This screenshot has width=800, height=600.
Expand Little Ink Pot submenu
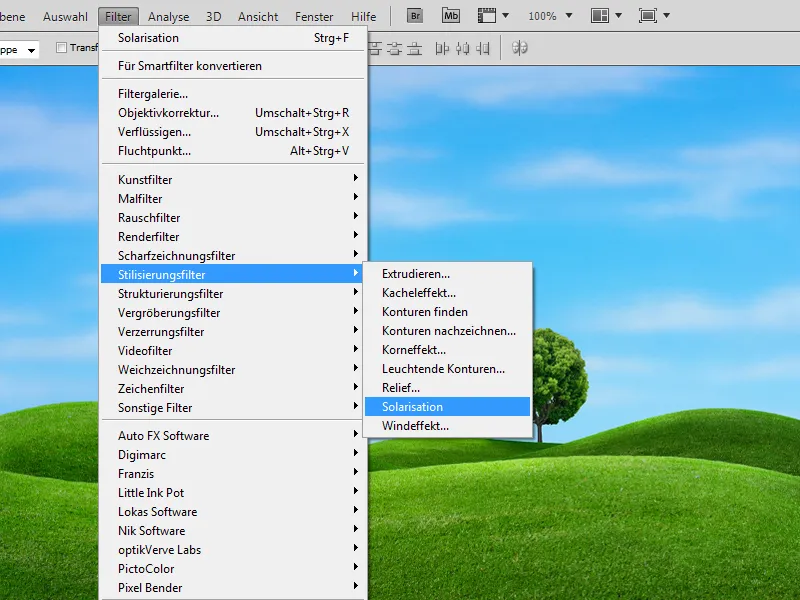[x=233, y=493]
